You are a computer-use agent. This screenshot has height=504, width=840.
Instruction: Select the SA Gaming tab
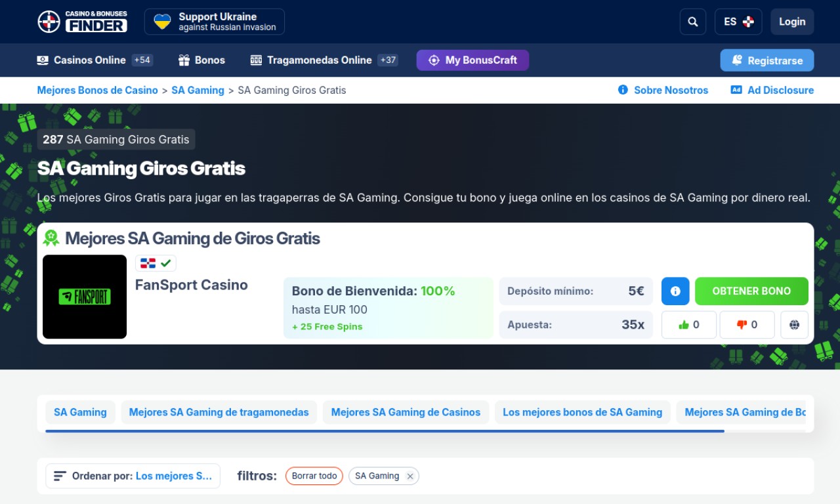click(x=80, y=412)
